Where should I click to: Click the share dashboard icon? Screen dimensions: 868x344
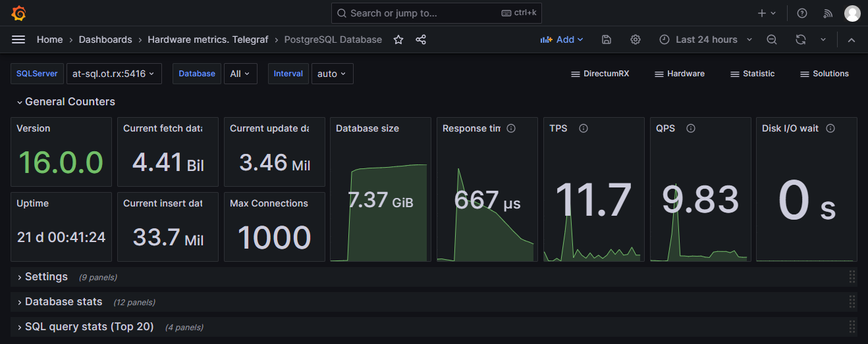coord(421,39)
